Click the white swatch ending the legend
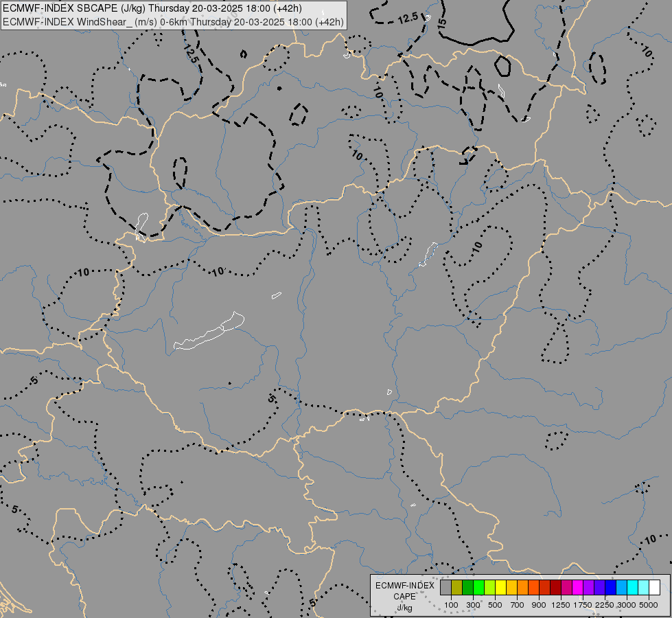The height and width of the screenshot is (618, 672). point(654,587)
